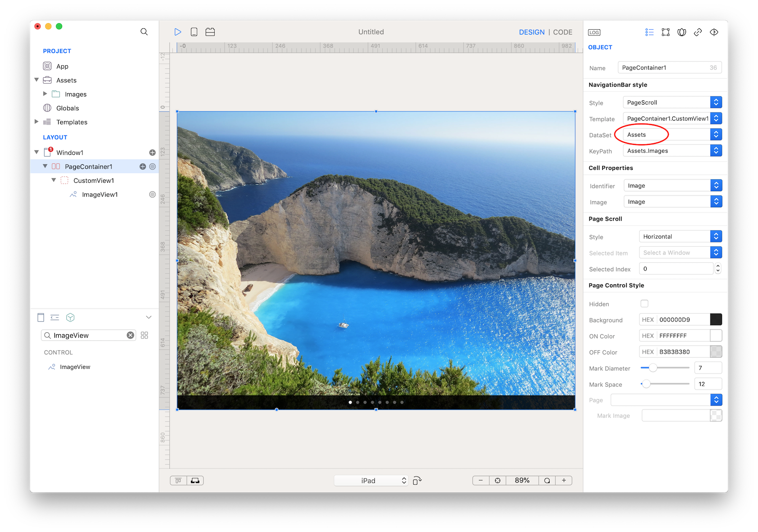The image size is (758, 532).
Task: Click the zoom-to-fit magnifier icon
Action: tap(547, 480)
